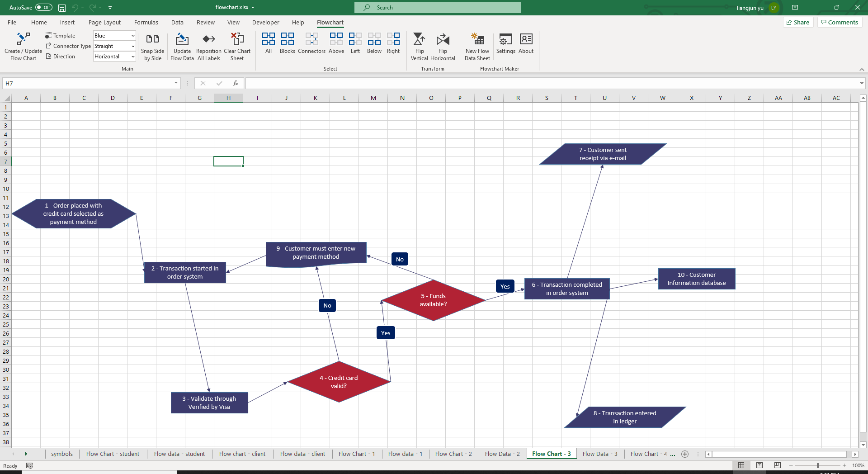The height and width of the screenshot is (474, 868).
Task: Create a New Flow Data Sheet
Action: [477, 45]
